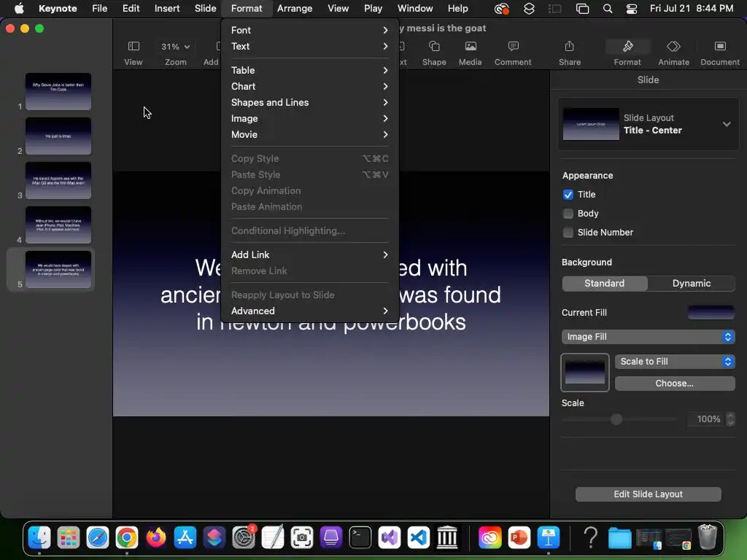Open Terminal in the Dock
The image size is (747, 560).
click(360, 537)
